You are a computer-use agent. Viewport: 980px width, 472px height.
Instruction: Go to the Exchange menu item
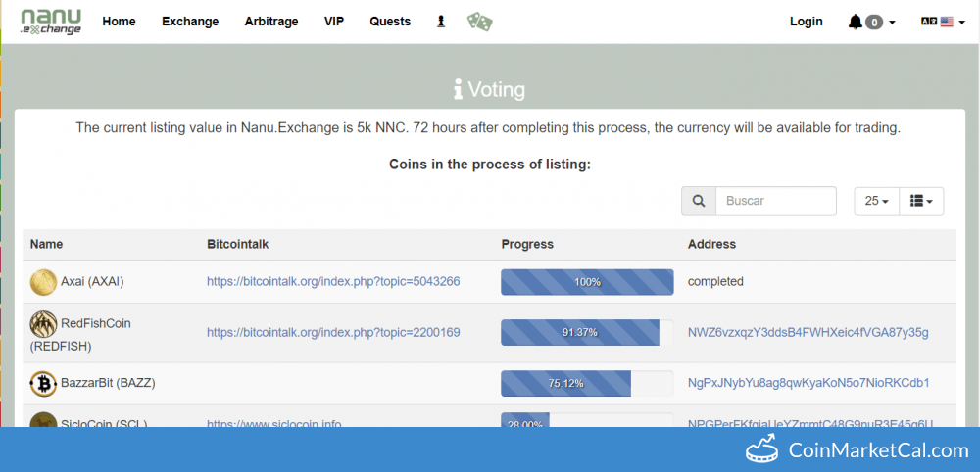(190, 22)
